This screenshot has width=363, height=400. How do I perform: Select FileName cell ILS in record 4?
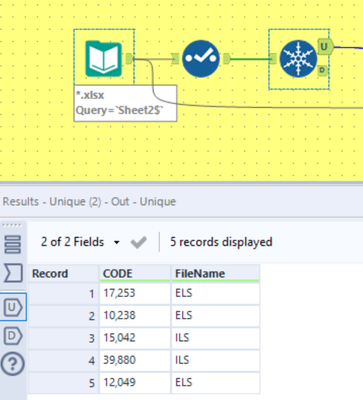(x=215, y=360)
